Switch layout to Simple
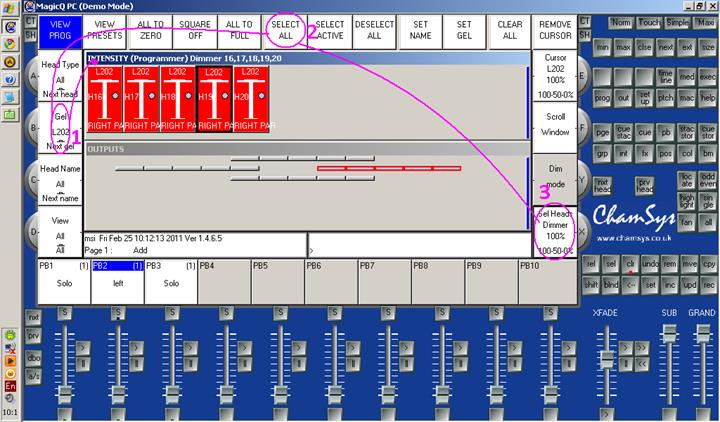This screenshot has height=422, width=720. [x=677, y=23]
